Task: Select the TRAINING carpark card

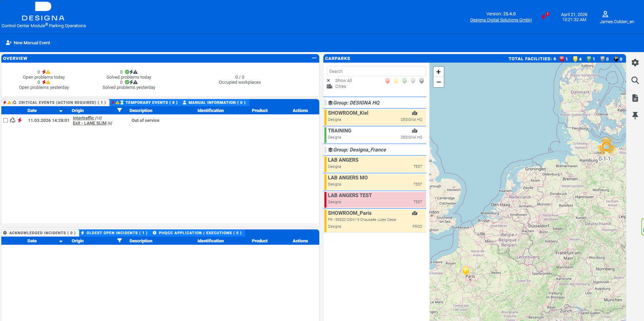Action: click(375, 135)
